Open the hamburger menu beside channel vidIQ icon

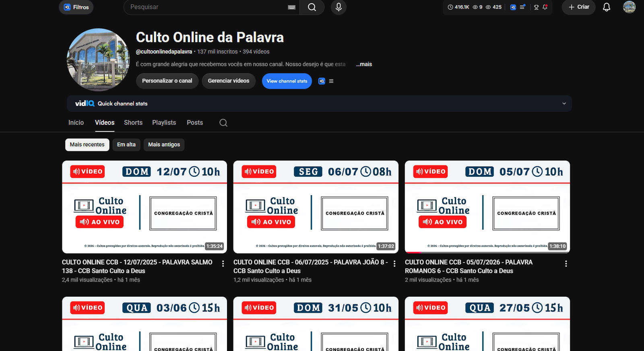(331, 81)
